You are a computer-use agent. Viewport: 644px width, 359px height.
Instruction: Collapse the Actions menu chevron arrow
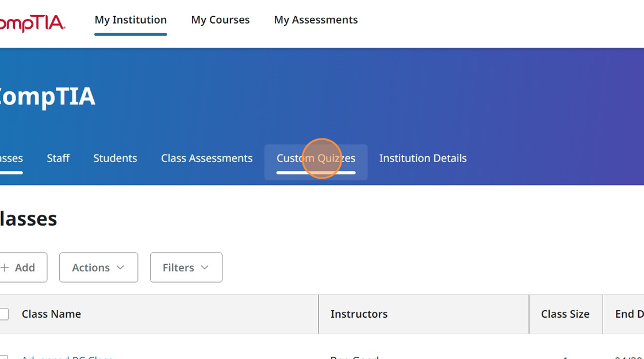[x=121, y=267]
